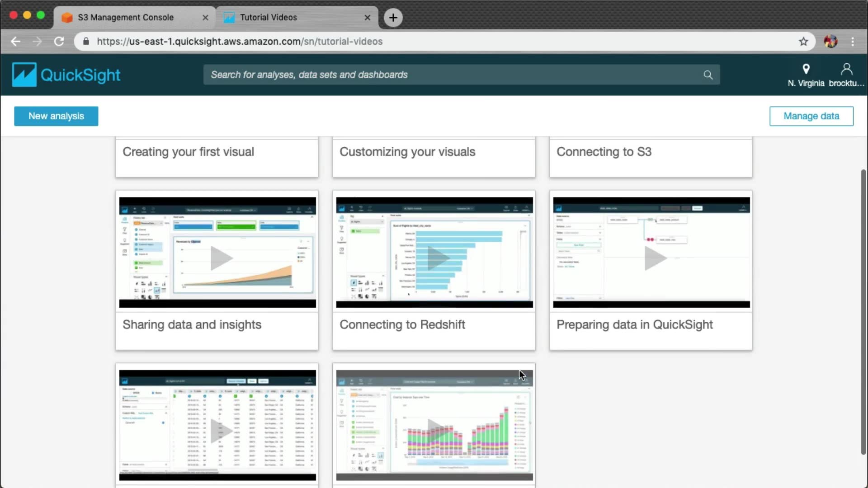Image resolution: width=868 pixels, height=488 pixels.
Task: Open Chrome three-dot menu
Action: pos(853,42)
